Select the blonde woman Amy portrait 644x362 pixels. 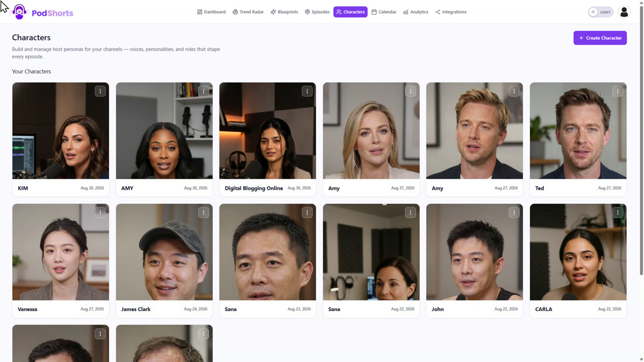371,131
